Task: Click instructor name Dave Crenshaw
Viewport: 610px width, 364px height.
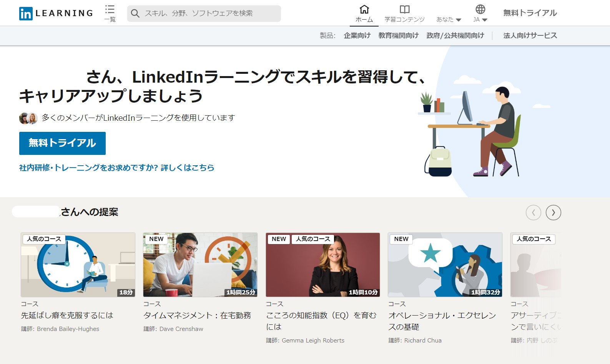Action: [x=181, y=329]
